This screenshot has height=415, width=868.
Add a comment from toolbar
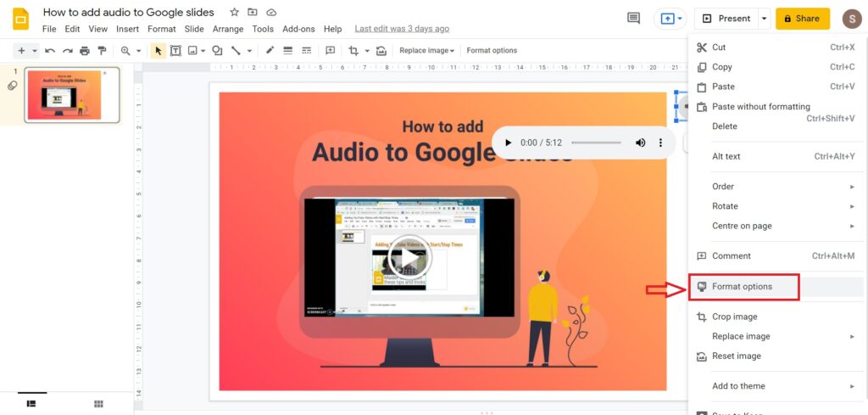[331, 50]
